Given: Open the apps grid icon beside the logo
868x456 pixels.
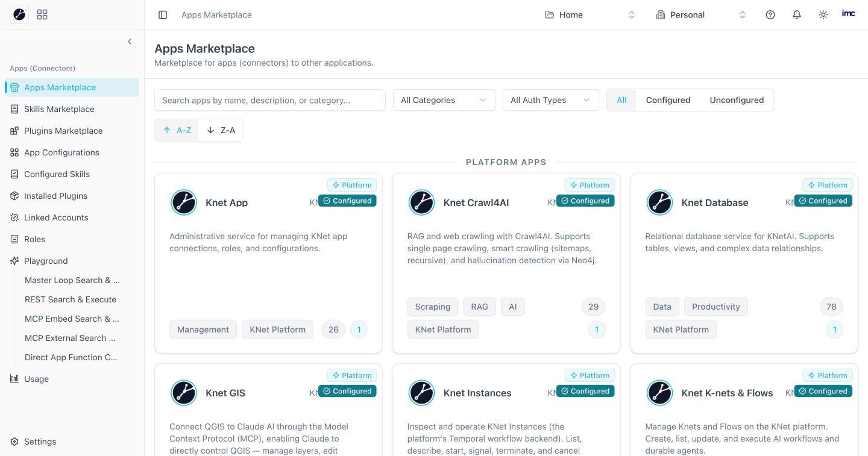Looking at the screenshot, I should (42, 14).
